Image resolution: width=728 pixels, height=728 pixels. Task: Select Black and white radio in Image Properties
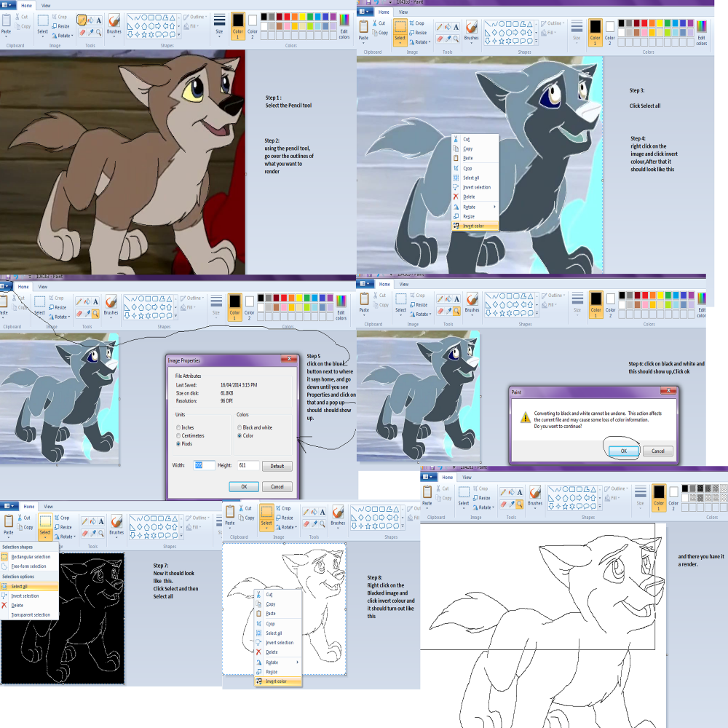click(240, 427)
